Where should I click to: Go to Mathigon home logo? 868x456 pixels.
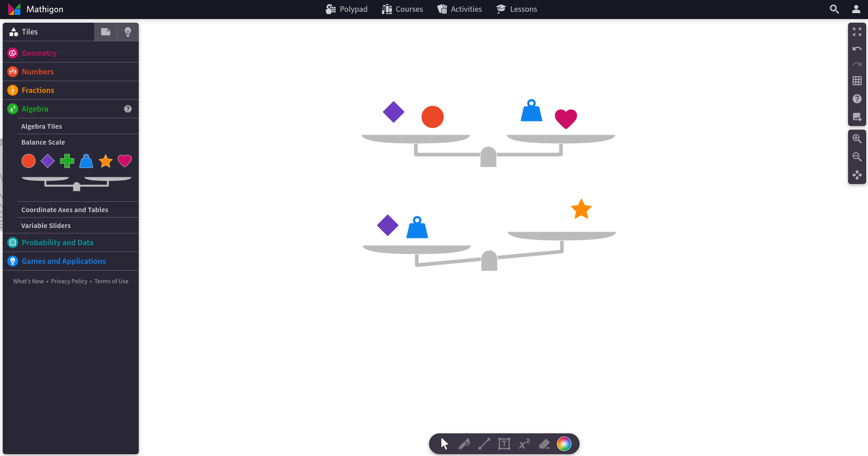(36, 9)
